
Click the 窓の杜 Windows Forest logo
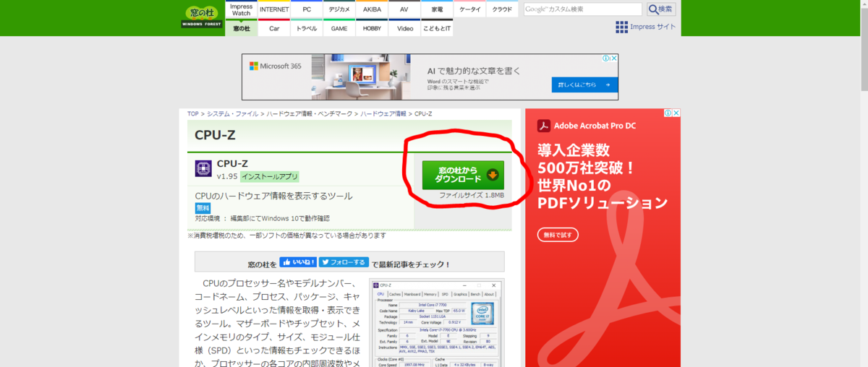[202, 17]
